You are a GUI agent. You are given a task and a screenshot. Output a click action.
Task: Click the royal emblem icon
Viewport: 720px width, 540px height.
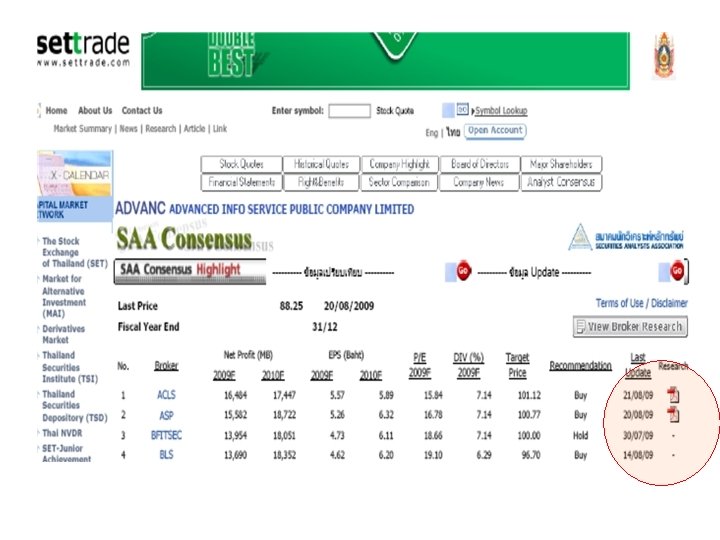[664, 56]
